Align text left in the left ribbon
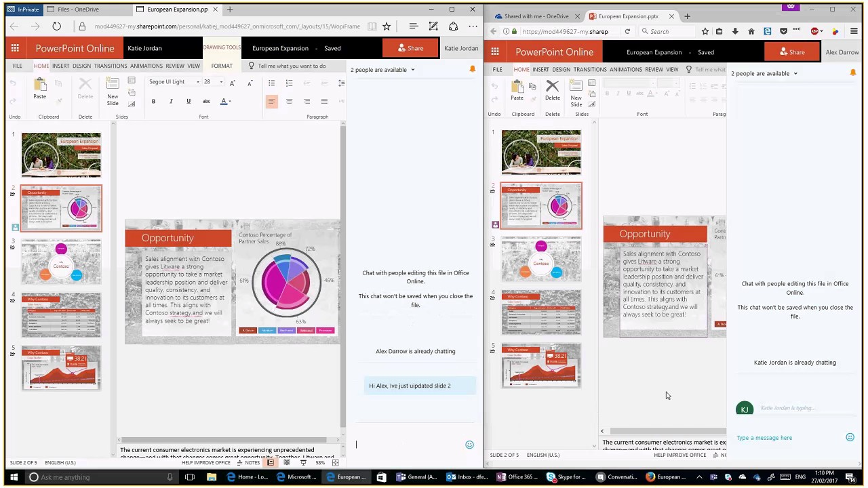The width and height of the screenshot is (868, 488). [271, 102]
